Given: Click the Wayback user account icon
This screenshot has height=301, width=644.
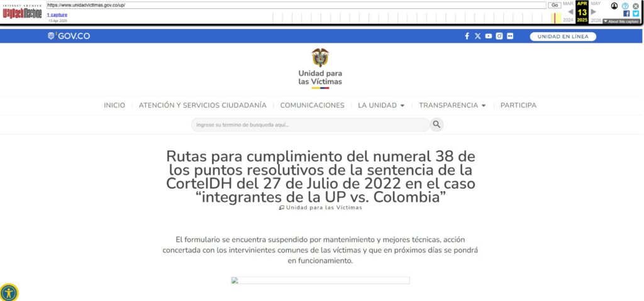Looking at the screenshot, I should click(614, 6).
